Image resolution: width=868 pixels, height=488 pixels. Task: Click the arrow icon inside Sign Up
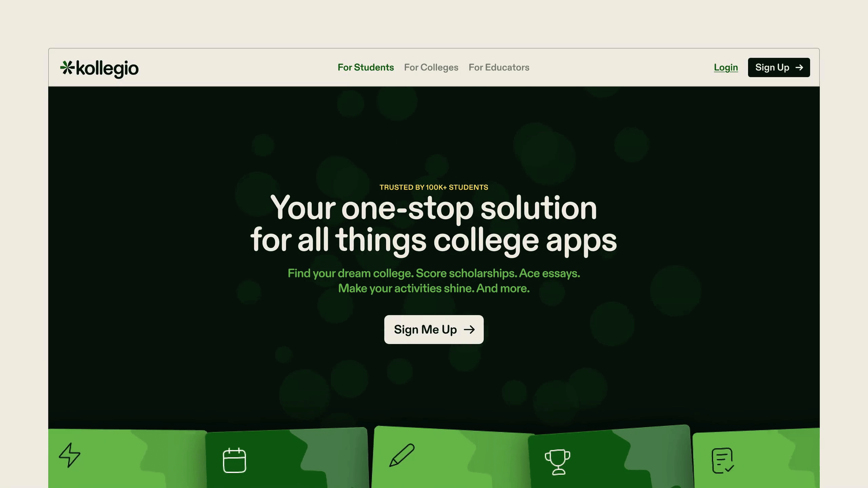tap(799, 67)
